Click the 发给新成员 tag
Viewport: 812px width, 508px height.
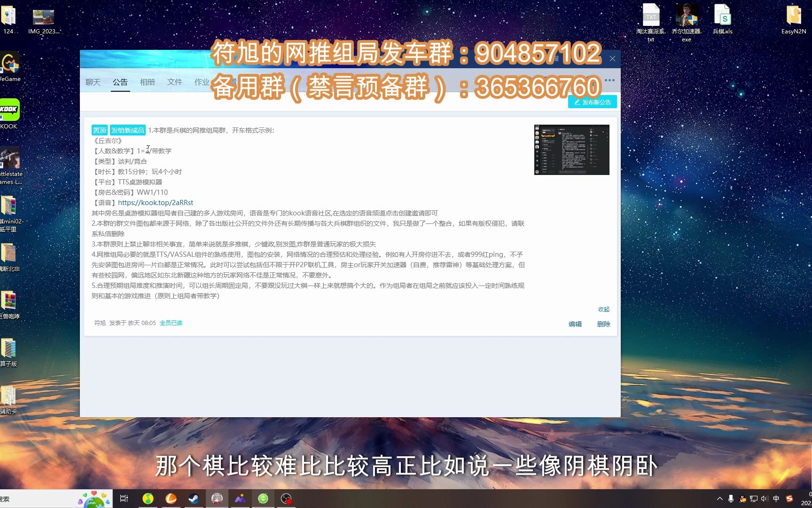pyautogui.click(x=127, y=130)
